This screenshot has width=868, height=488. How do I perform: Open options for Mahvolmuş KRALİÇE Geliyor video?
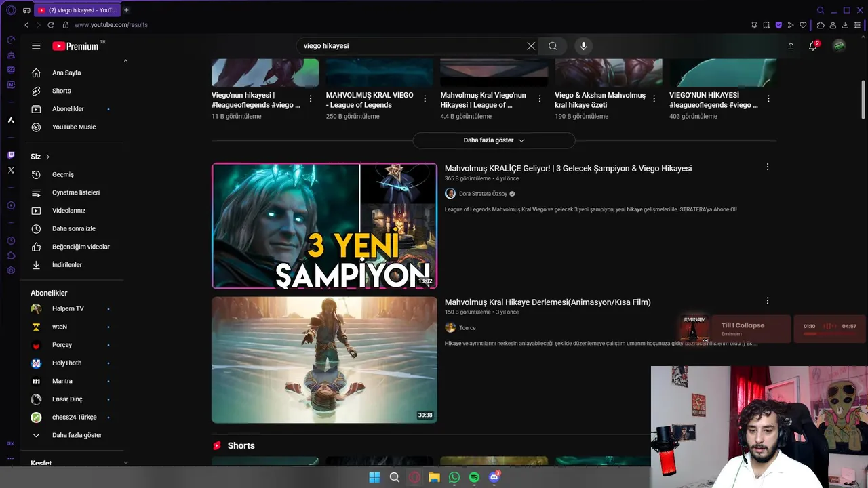[768, 167]
